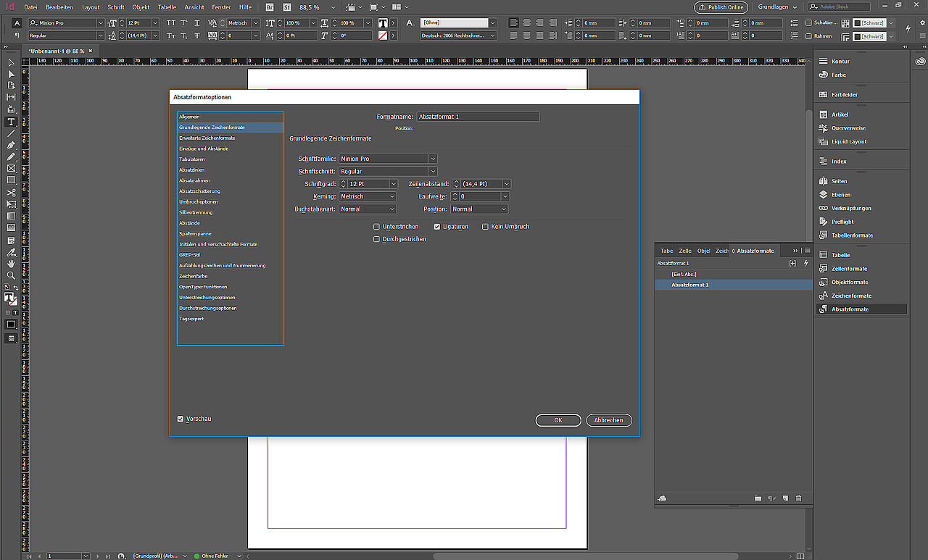Open the Ebenen panel icon
The height and width of the screenshot is (560, 928).
823,195
